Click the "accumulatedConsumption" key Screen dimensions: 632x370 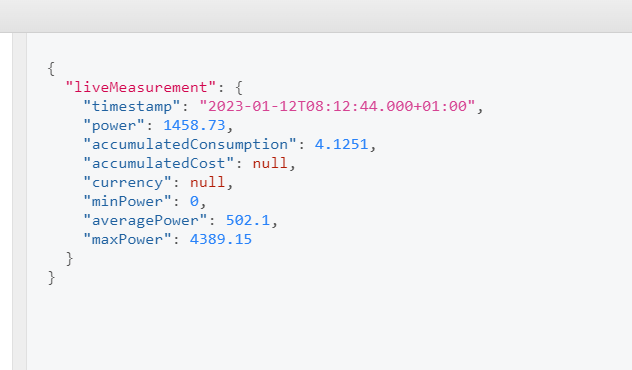pos(190,144)
